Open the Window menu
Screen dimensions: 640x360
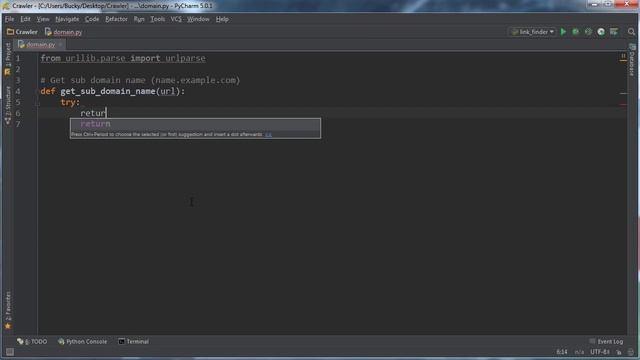(198, 19)
